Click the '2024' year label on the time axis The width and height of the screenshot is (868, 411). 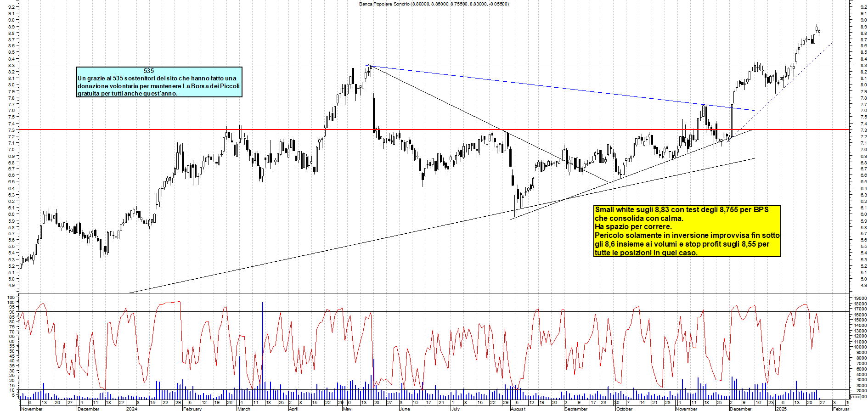(x=131, y=409)
